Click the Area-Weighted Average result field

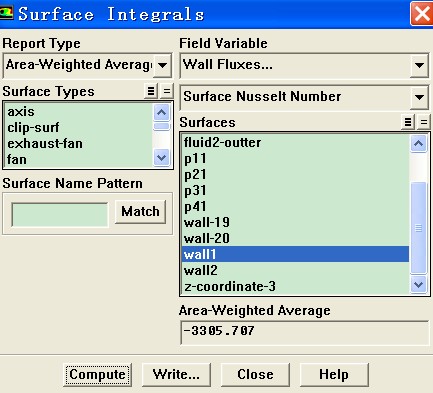[x=304, y=333]
